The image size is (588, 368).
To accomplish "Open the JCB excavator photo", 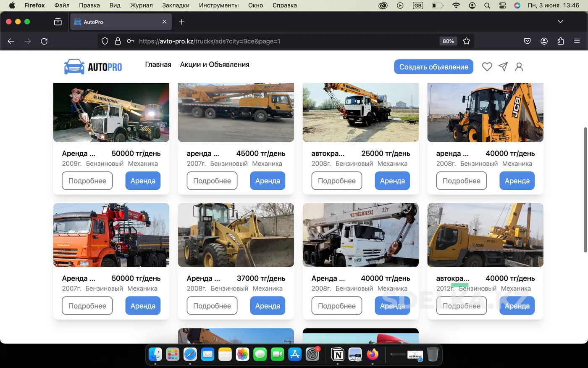I will (486, 112).
